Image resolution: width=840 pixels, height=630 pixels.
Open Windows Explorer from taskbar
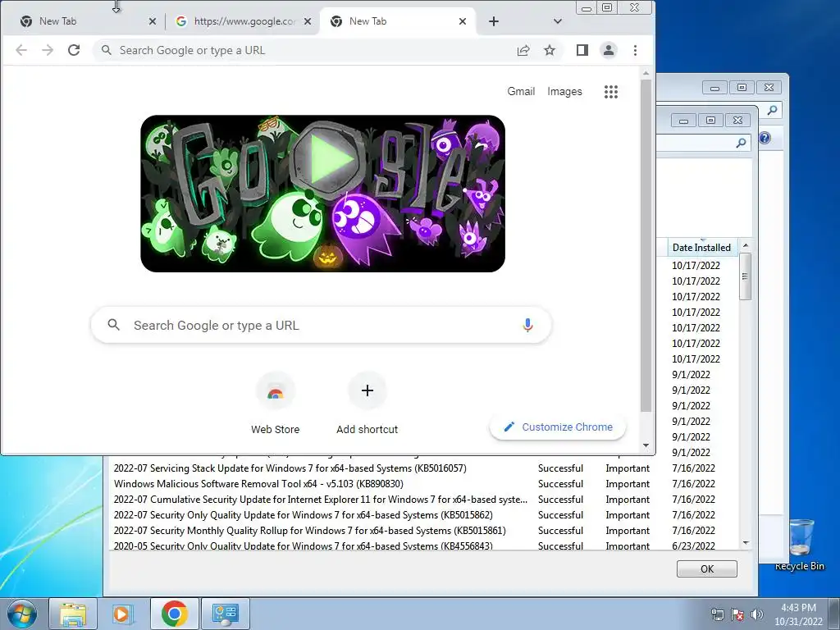tap(73, 614)
